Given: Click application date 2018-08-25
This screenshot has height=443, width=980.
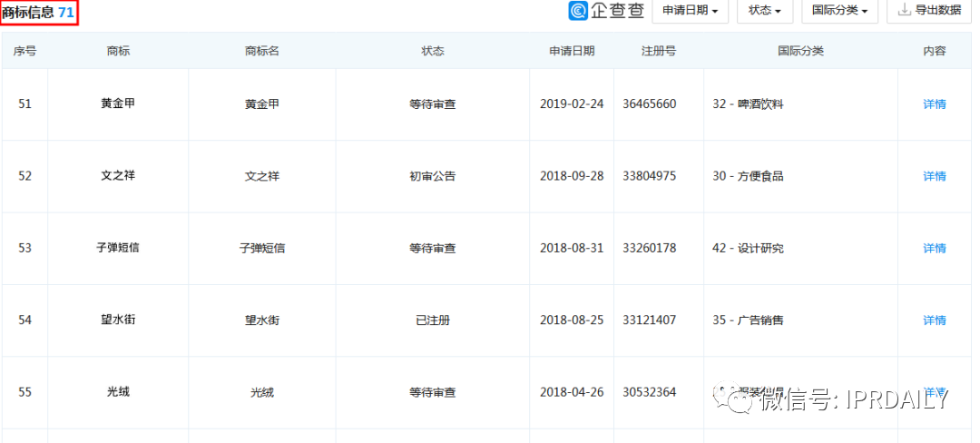Looking at the screenshot, I should point(572,320).
